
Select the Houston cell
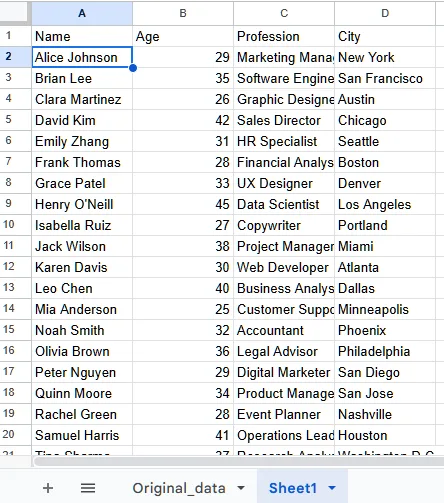coord(385,435)
